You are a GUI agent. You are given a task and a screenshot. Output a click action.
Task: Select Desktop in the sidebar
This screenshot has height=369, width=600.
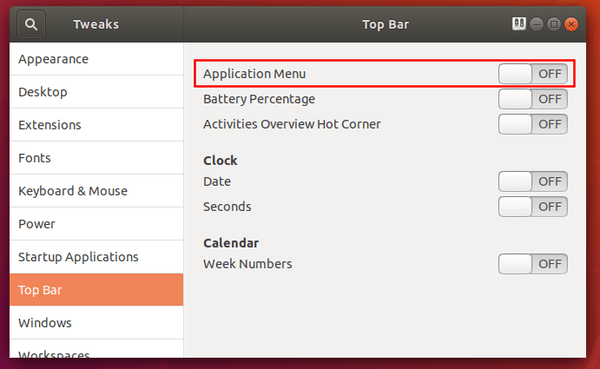pos(96,92)
